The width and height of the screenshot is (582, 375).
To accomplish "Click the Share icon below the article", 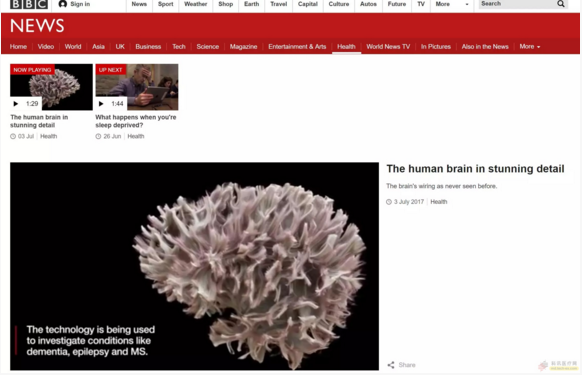I will (391, 365).
